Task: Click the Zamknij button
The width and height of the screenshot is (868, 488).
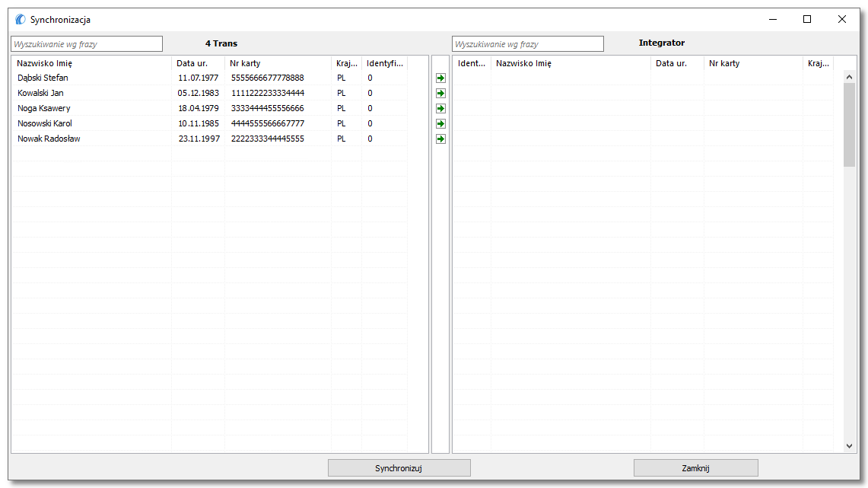Action: (x=696, y=468)
